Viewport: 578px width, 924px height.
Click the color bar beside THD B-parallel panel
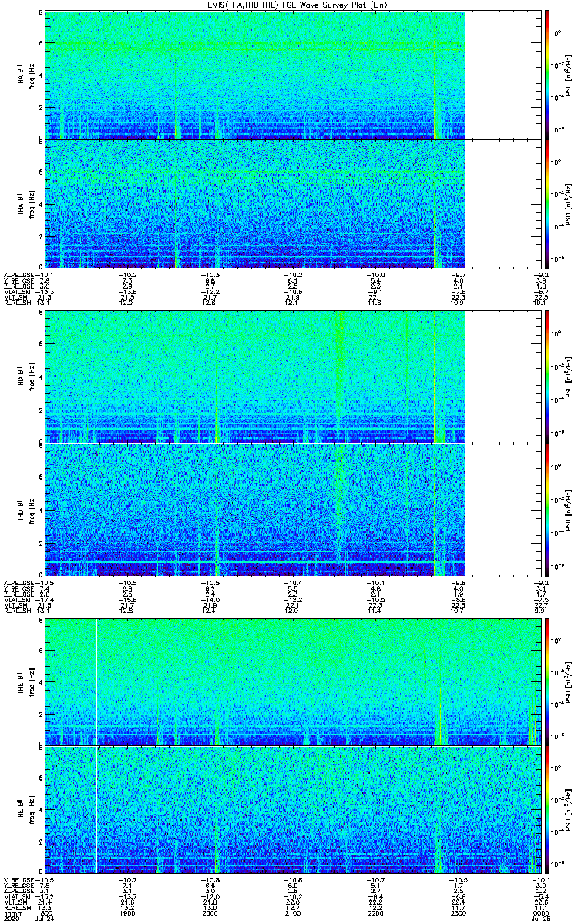pyautogui.click(x=548, y=509)
